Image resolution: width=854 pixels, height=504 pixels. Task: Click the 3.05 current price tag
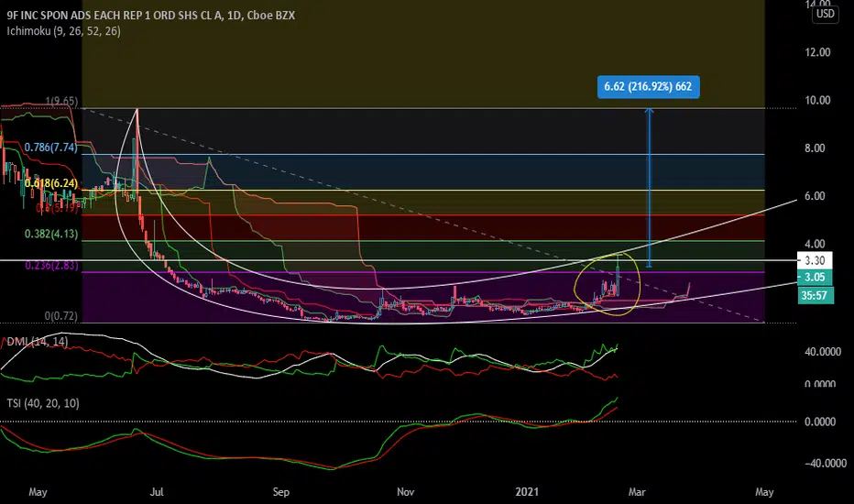point(813,278)
